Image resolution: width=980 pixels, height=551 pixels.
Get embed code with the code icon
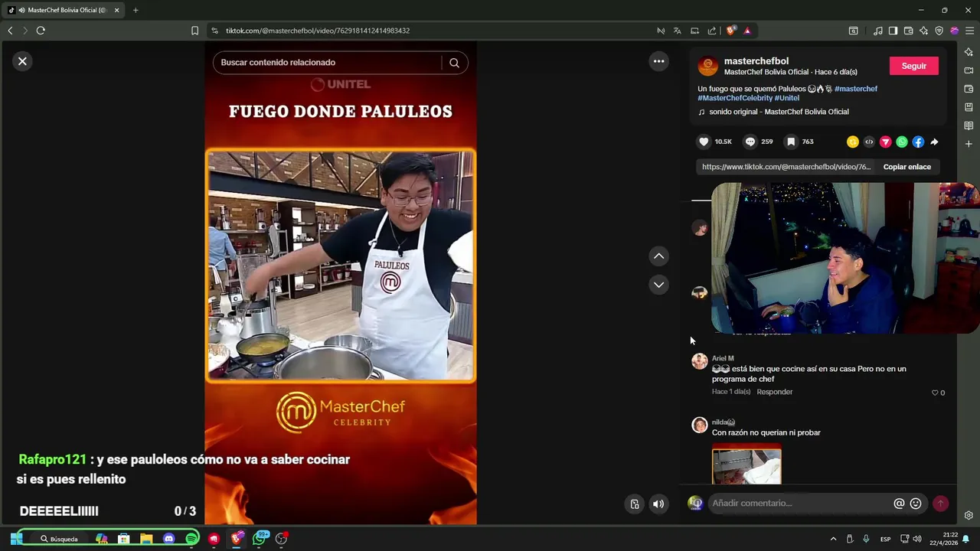(x=869, y=142)
